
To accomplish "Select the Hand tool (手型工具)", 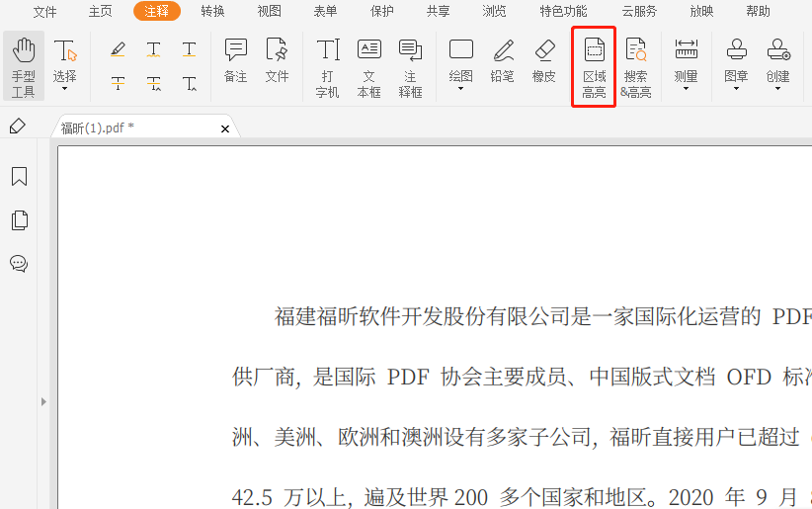I will click(23, 65).
